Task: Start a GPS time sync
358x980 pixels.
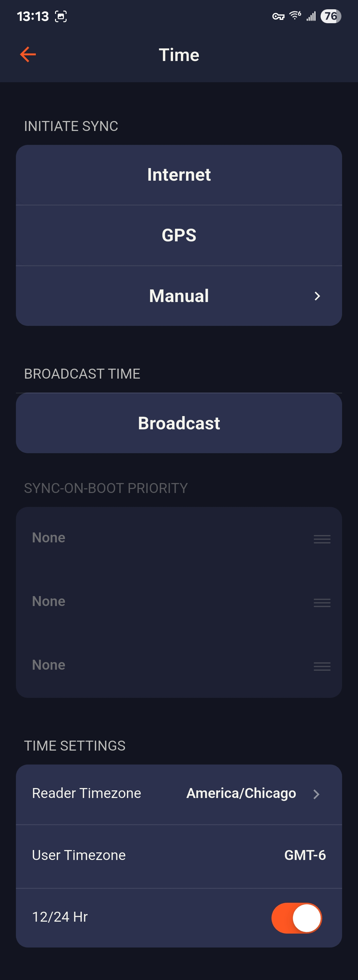Action: [179, 235]
